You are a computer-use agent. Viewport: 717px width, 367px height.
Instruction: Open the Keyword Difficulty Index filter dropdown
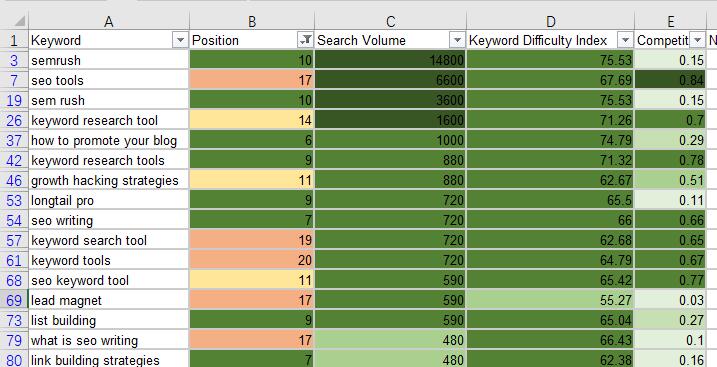tap(625, 41)
